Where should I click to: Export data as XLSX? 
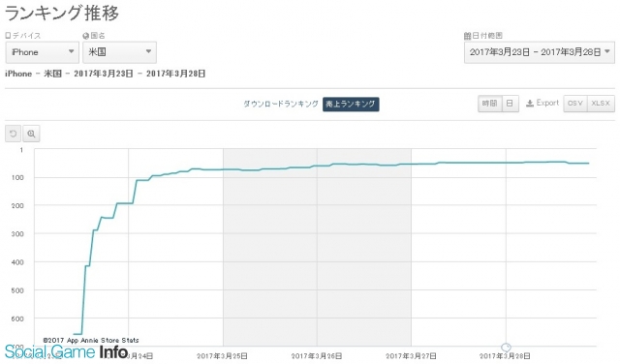click(x=601, y=104)
